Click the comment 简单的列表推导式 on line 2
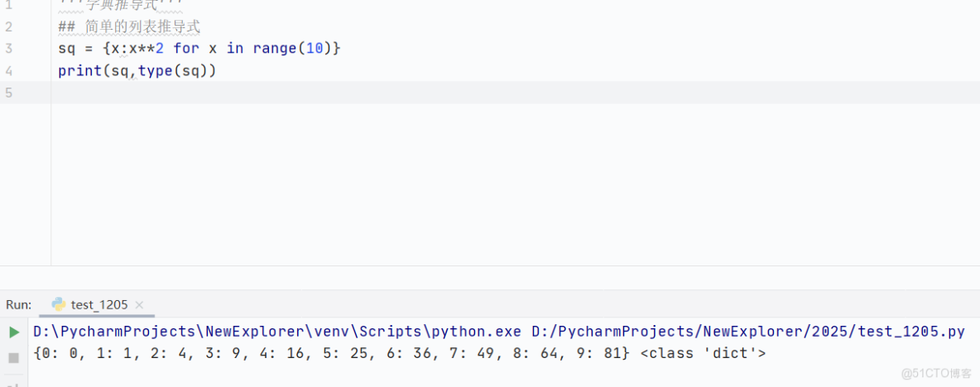 pyautogui.click(x=142, y=27)
